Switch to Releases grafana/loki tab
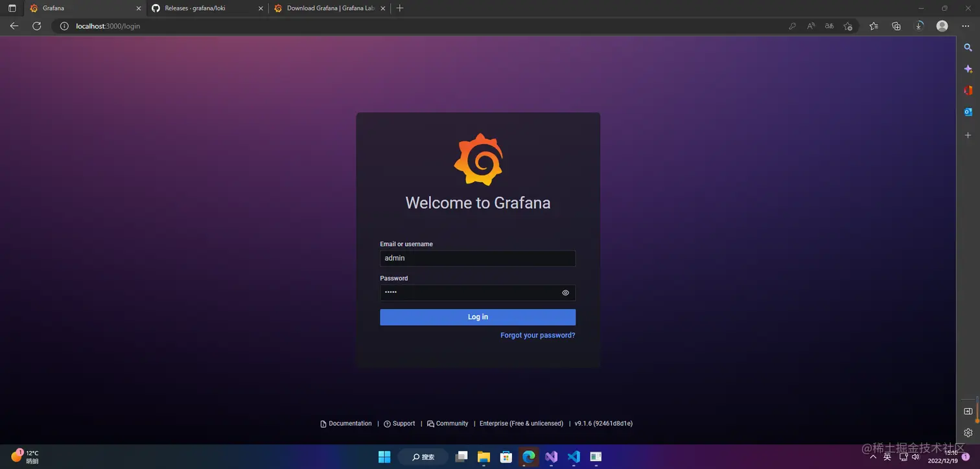This screenshot has height=469, width=980. (x=206, y=8)
